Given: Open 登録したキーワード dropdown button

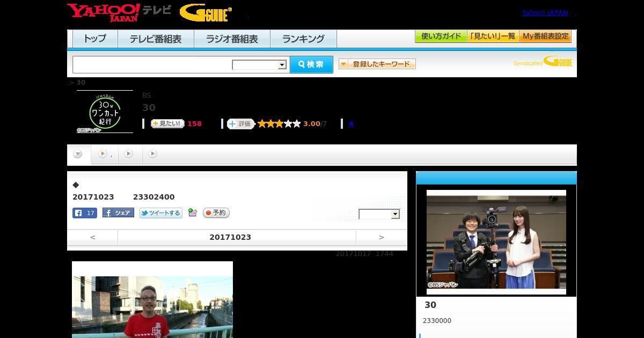Looking at the screenshot, I should pos(377,64).
